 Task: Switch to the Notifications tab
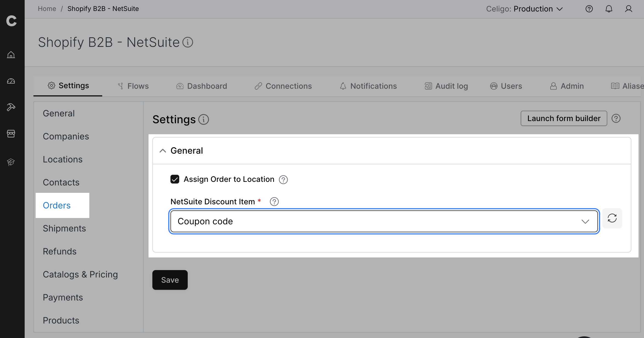click(x=368, y=86)
